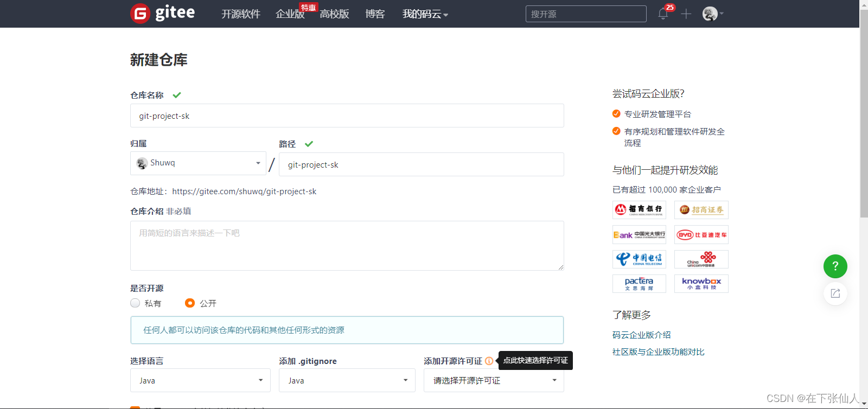Click the 专业研发管理平台 text
The height and width of the screenshot is (409, 868).
pyautogui.click(x=658, y=114)
